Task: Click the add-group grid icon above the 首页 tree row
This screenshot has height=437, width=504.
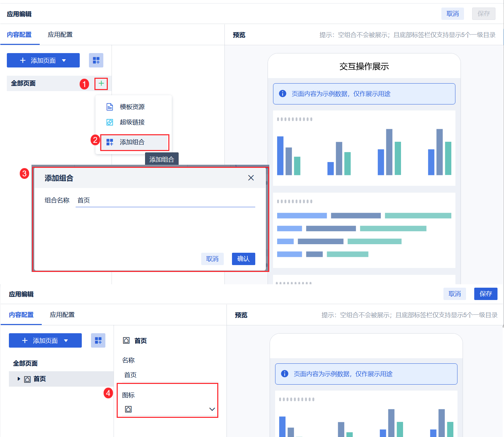Action: click(98, 340)
